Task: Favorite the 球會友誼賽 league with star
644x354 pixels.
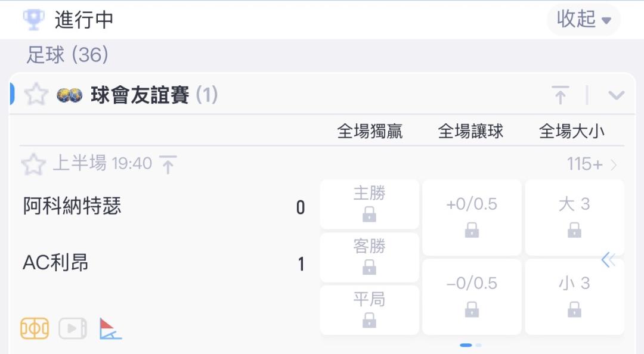Action: [x=36, y=94]
